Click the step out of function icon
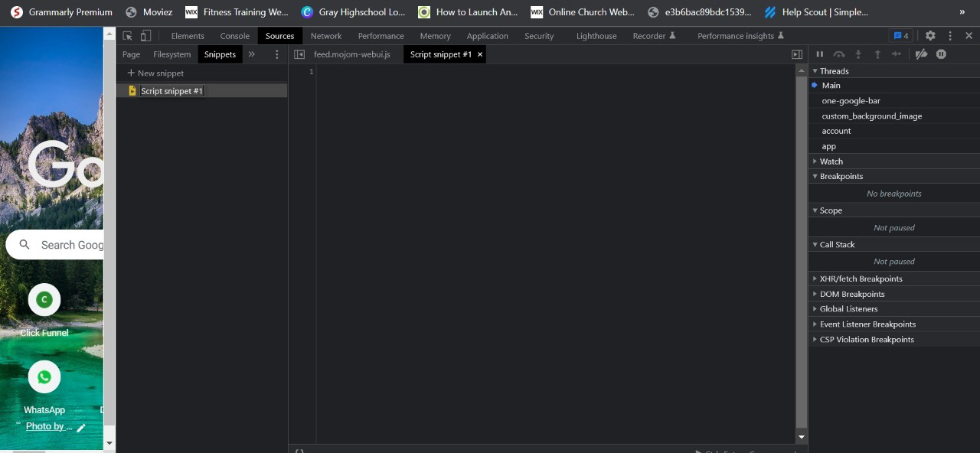 (877, 54)
